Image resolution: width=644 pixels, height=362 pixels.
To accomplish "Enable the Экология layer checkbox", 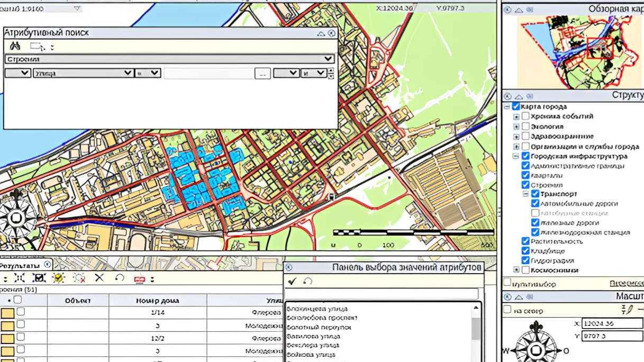I will pos(525,126).
